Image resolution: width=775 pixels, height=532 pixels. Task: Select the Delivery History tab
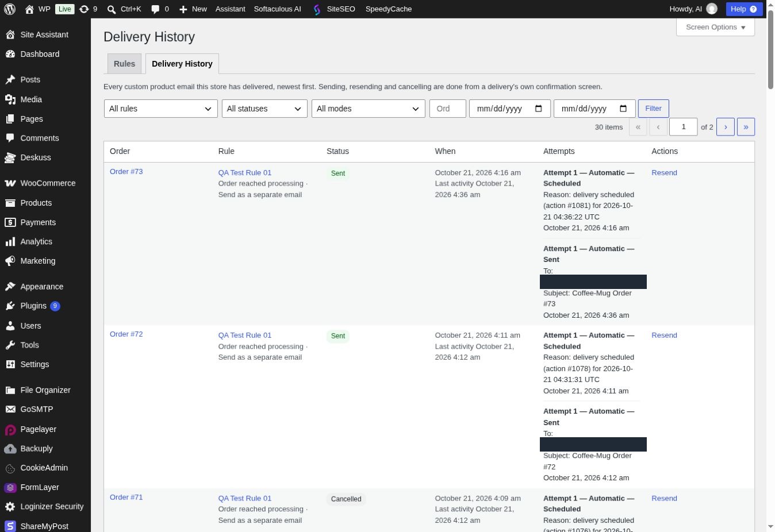182,64
